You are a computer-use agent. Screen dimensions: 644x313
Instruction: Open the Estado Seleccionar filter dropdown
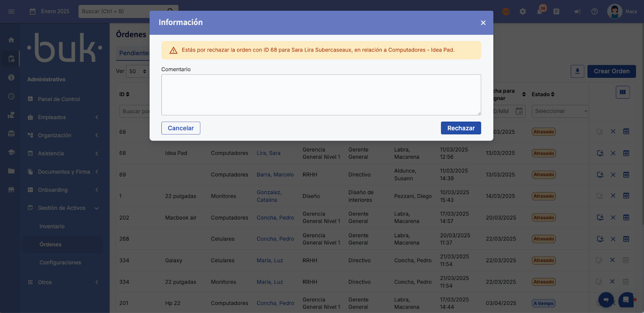560,111
